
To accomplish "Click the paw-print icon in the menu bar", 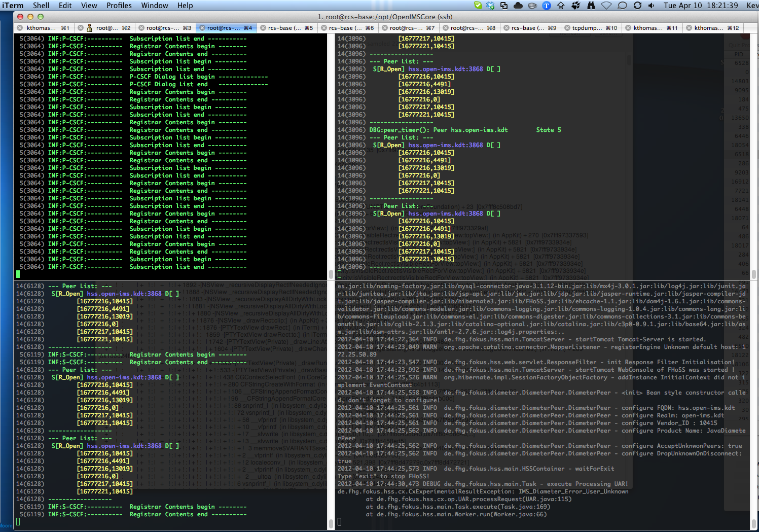I will (x=575, y=6).
